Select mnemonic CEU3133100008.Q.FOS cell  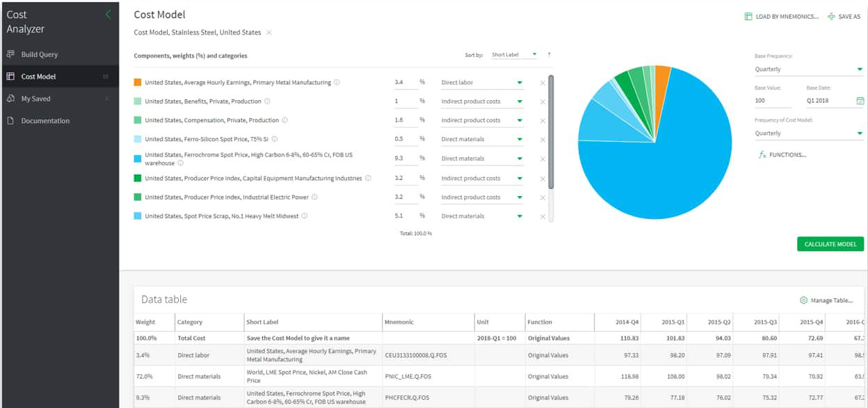[x=428, y=355]
